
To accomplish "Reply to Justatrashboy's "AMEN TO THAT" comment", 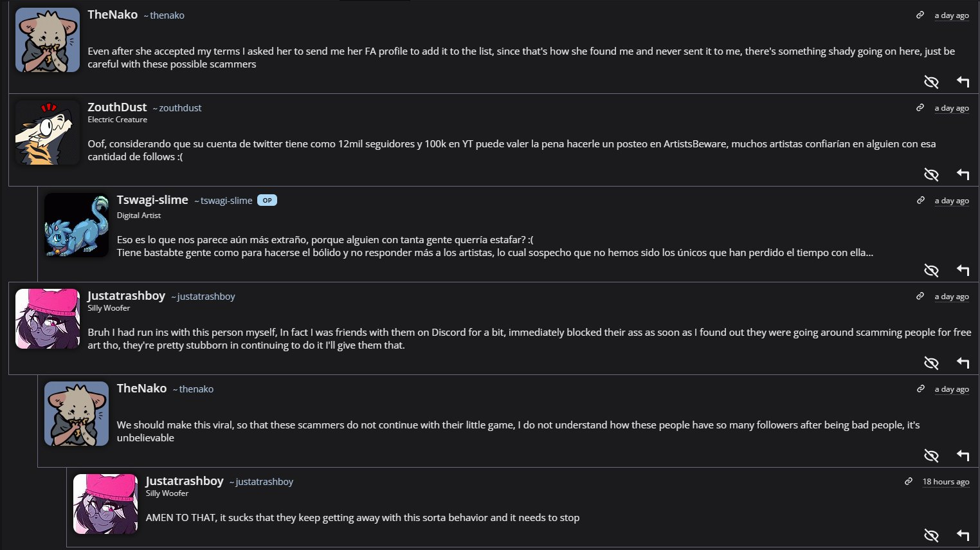I will [x=963, y=535].
